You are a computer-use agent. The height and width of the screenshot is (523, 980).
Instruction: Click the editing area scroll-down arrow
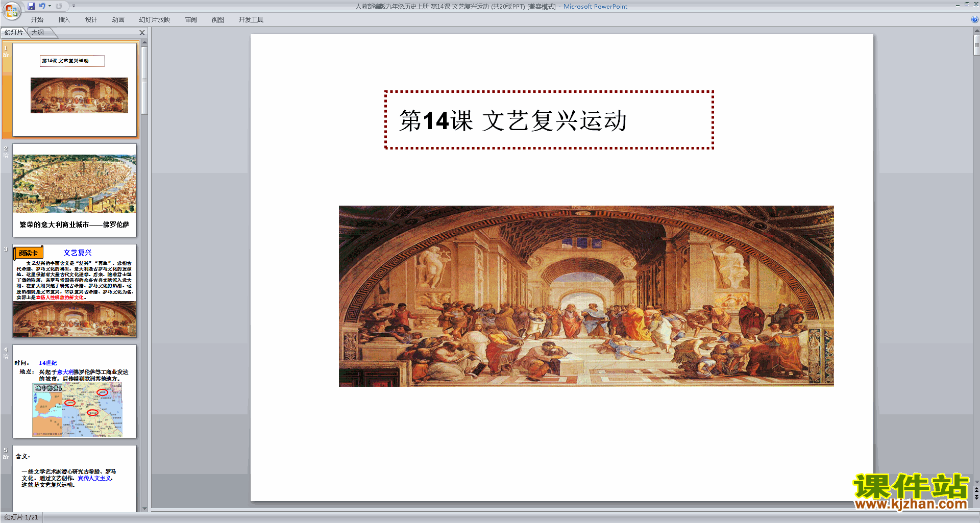point(976,482)
